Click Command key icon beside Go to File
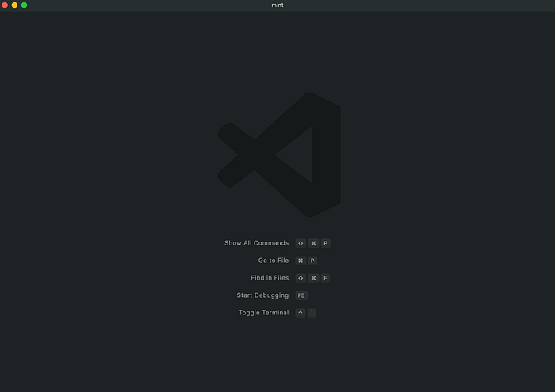 (300, 261)
